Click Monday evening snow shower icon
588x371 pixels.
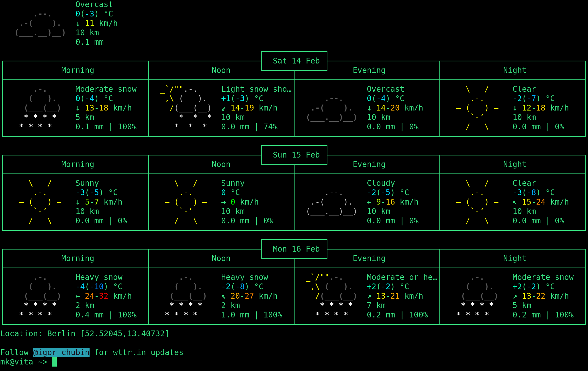pyautogui.click(x=332, y=296)
